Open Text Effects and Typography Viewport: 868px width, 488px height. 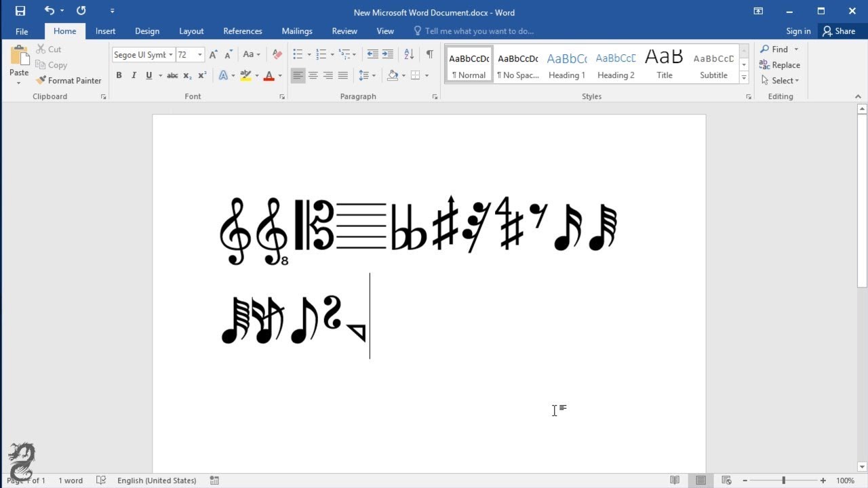point(223,75)
